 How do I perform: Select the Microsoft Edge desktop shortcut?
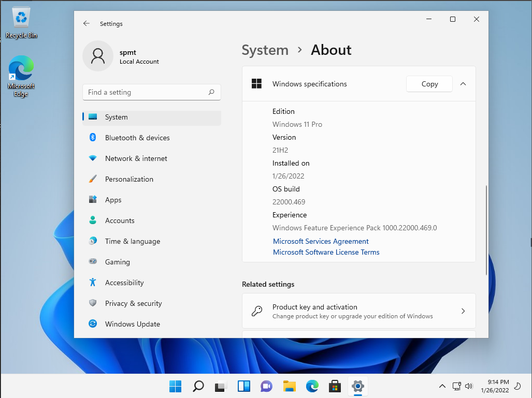click(x=21, y=76)
